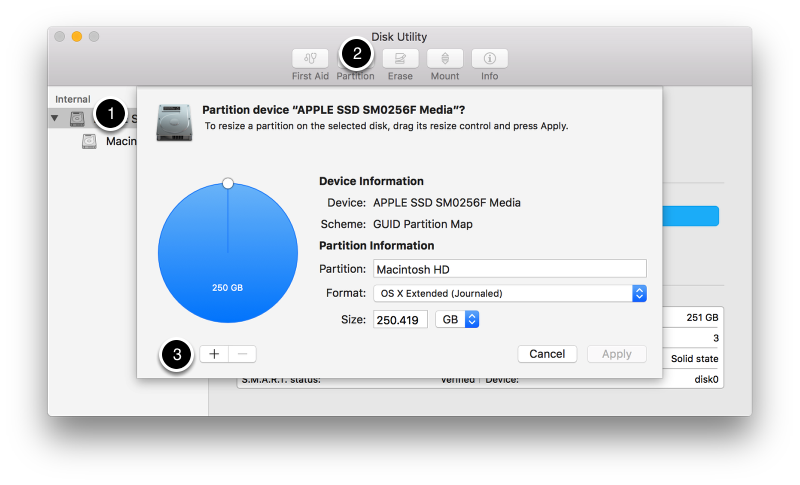Collapse the internal disk disclosure triangle
The width and height of the screenshot is (800, 485).
55,119
